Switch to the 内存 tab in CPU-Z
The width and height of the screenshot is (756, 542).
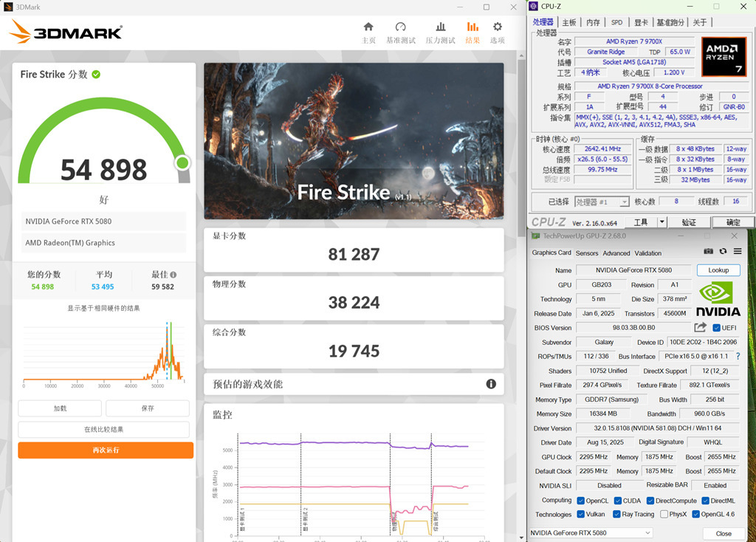coord(593,22)
